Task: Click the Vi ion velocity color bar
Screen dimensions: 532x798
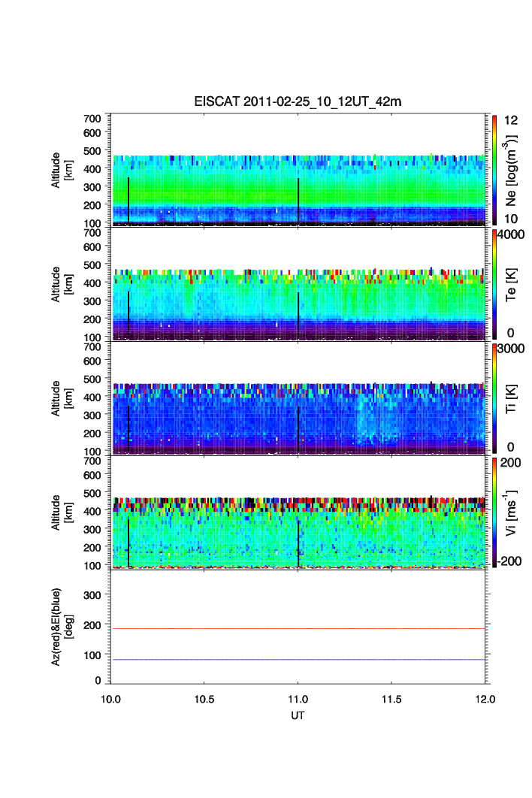Action: [494, 512]
